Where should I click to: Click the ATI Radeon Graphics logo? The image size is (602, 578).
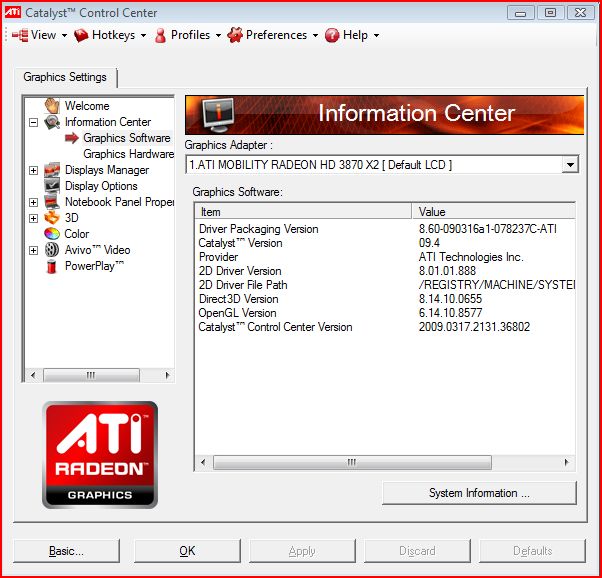(100, 455)
